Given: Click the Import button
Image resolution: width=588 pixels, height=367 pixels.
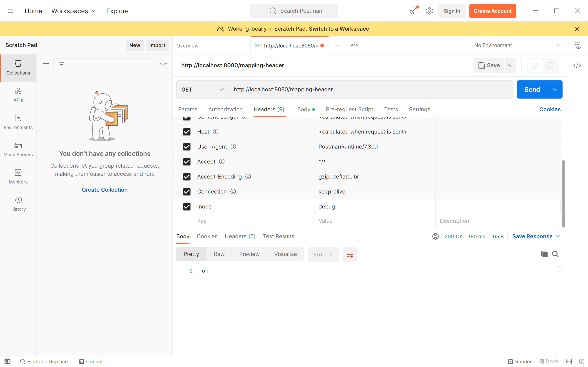Looking at the screenshot, I should pyautogui.click(x=157, y=45).
